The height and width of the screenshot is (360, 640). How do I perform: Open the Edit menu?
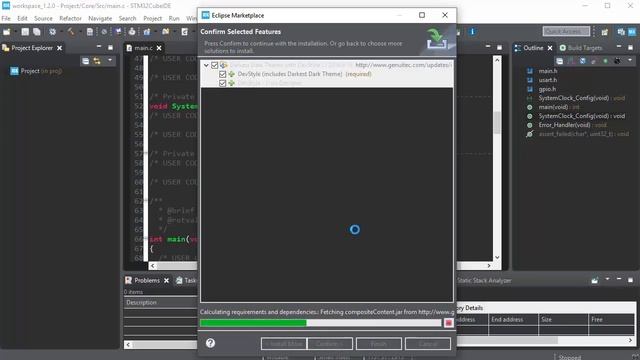coord(22,18)
